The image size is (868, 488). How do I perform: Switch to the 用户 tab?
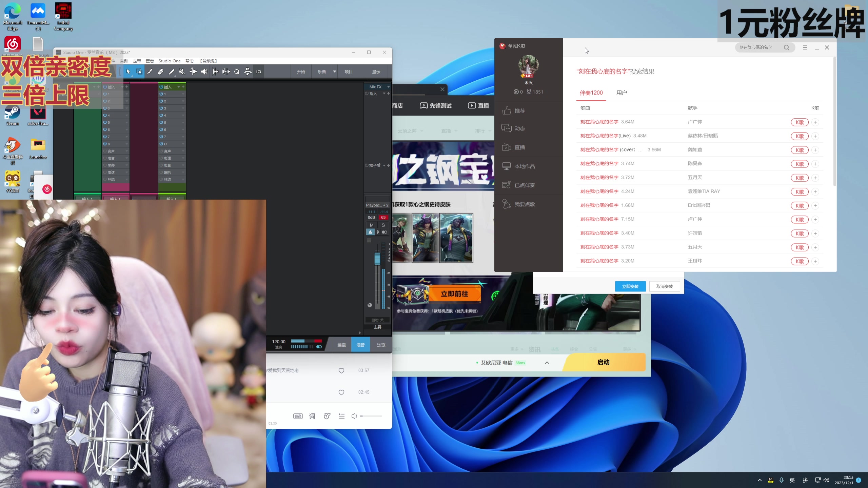point(622,93)
